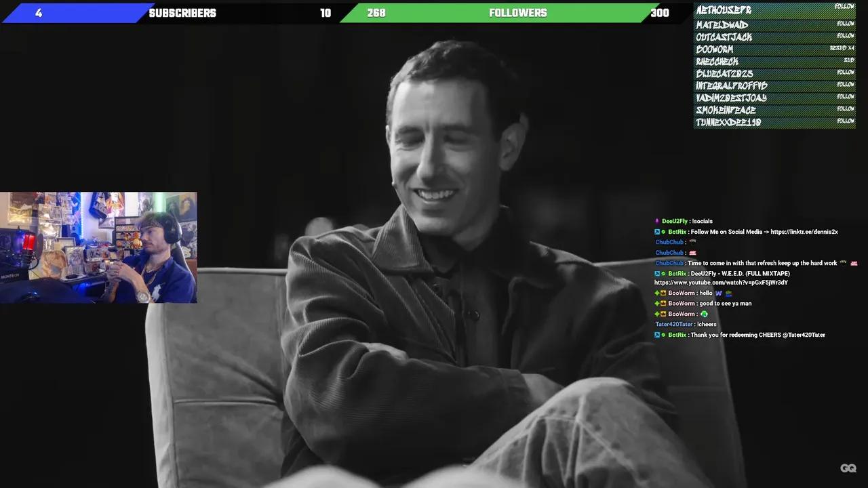Screen dimensions: 868x488
Task: Click the DeeU2Fly username in chat
Action: 675,222
